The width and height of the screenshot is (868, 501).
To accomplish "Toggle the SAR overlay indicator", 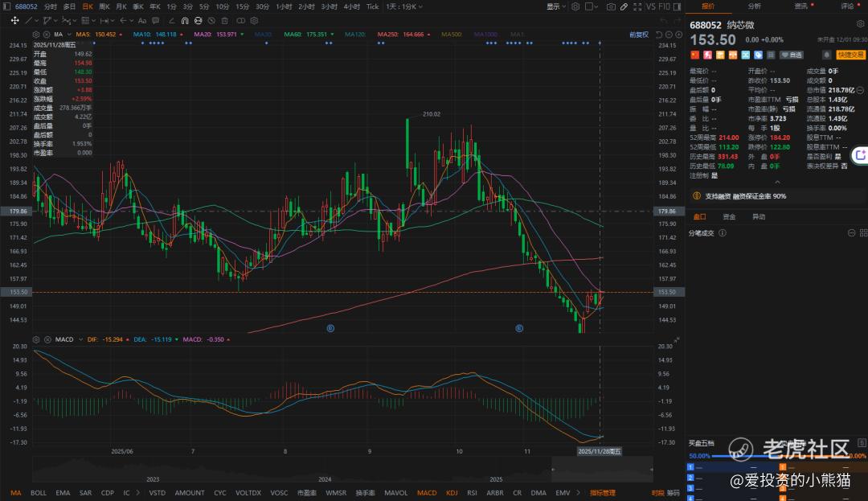I will [85, 493].
